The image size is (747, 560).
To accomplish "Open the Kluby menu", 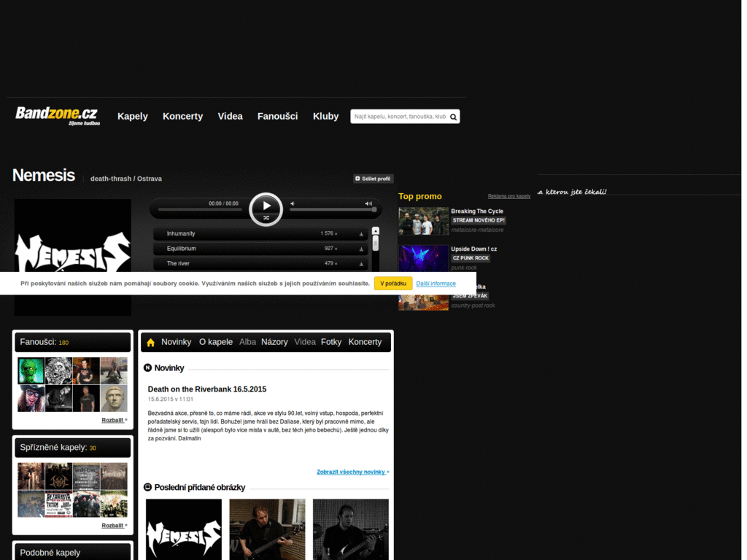I will click(325, 116).
